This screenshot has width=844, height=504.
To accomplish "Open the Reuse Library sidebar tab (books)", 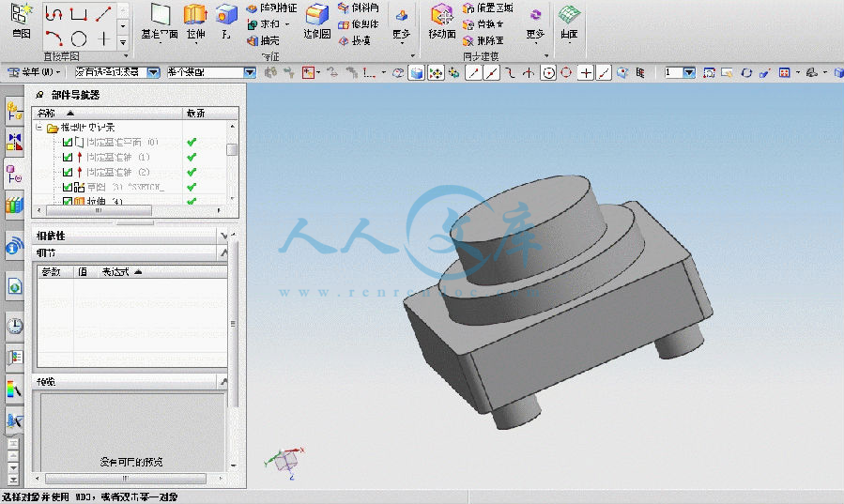I will [14, 205].
